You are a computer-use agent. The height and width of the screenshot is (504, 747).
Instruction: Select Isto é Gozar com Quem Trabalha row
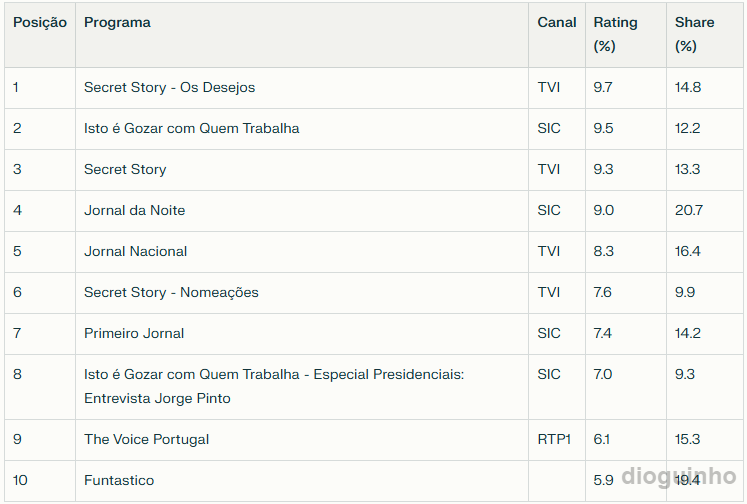point(191,128)
